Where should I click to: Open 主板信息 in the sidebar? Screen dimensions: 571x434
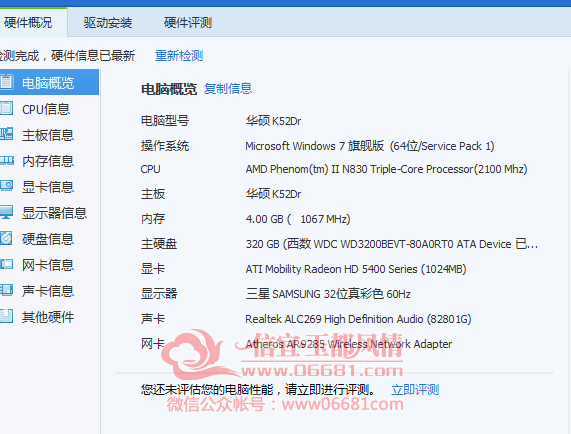49,135
